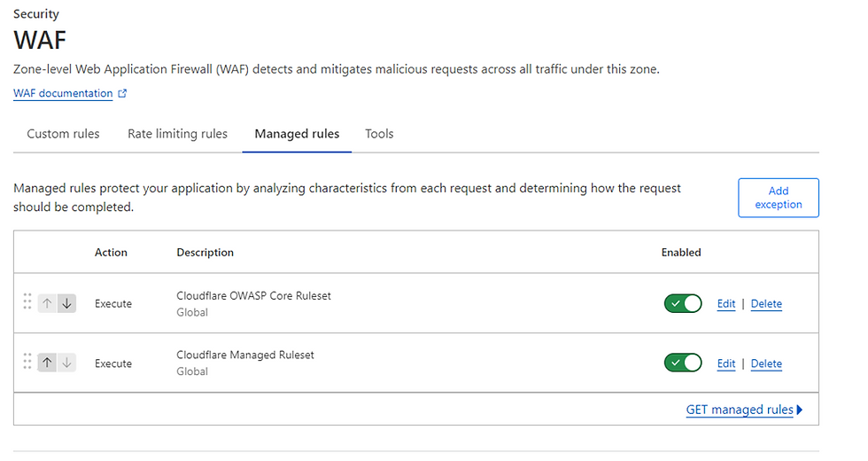Image resolution: width=868 pixels, height=461 pixels.
Task: Expand the GET managed rules section
Action: click(744, 410)
